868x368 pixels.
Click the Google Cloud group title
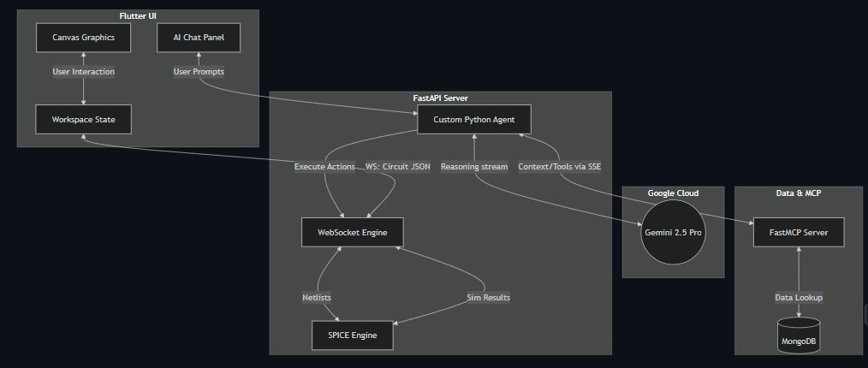pos(673,193)
